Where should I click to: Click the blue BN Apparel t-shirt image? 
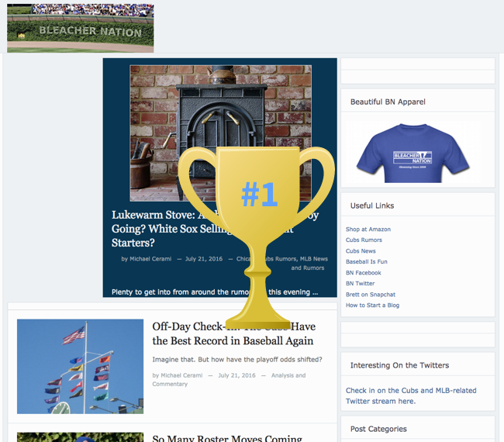[413, 153]
